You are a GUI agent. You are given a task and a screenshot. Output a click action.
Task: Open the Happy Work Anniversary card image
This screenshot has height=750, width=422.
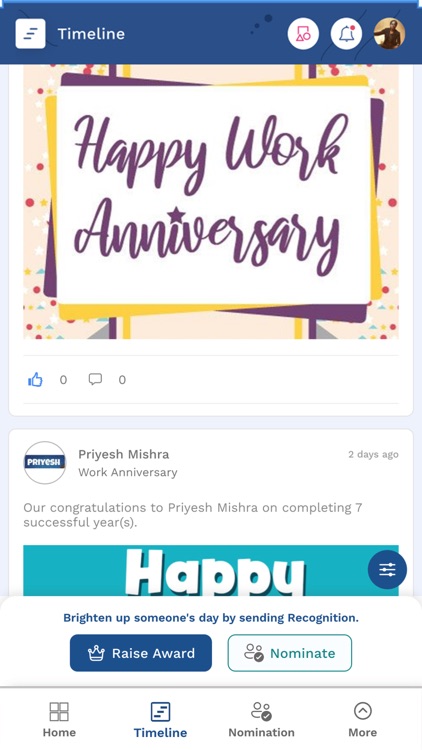211,202
